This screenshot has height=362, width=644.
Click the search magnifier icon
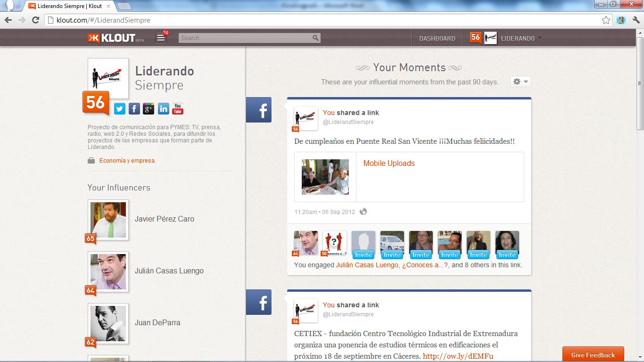tap(315, 38)
